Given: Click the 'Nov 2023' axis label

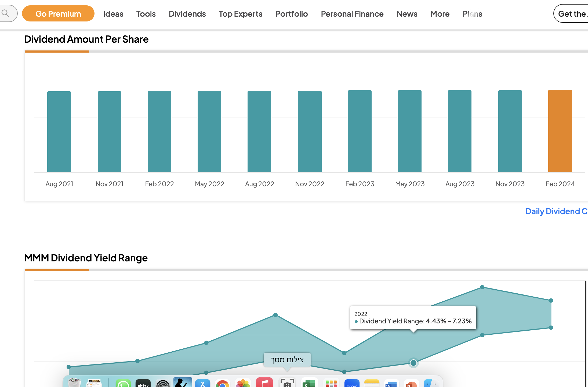Looking at the screenshot, I should 510,184.
